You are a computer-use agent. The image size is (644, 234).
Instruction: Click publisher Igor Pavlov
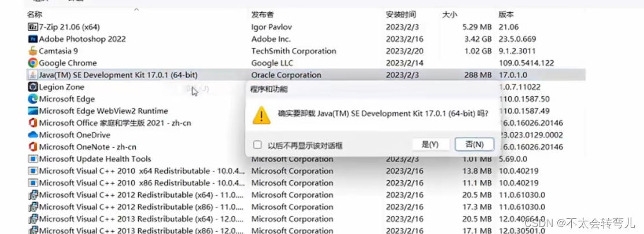tap(272, 27)
